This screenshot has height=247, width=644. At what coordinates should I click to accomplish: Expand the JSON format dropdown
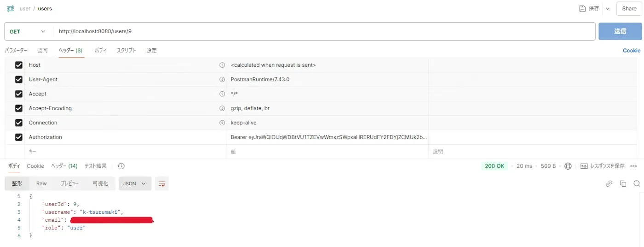tap(135, 183)
